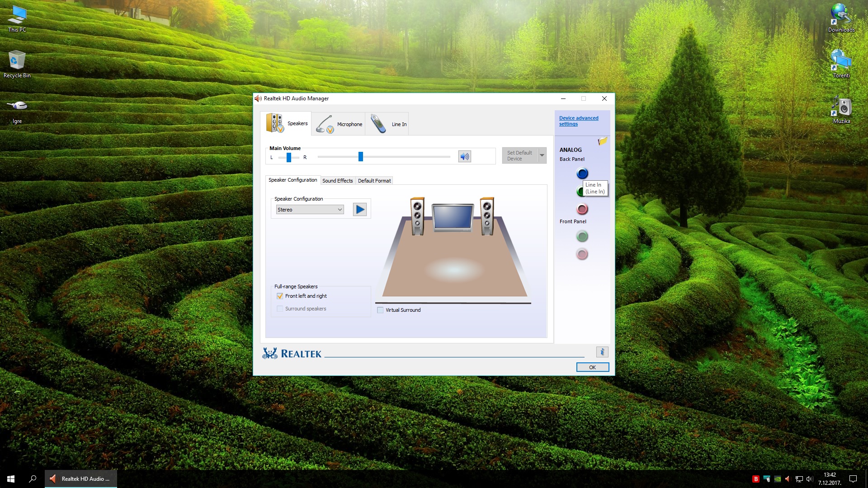This screenshot has height=488, width=868.
Task: Play the speaker test sound
Action: [x=360, y=210]
